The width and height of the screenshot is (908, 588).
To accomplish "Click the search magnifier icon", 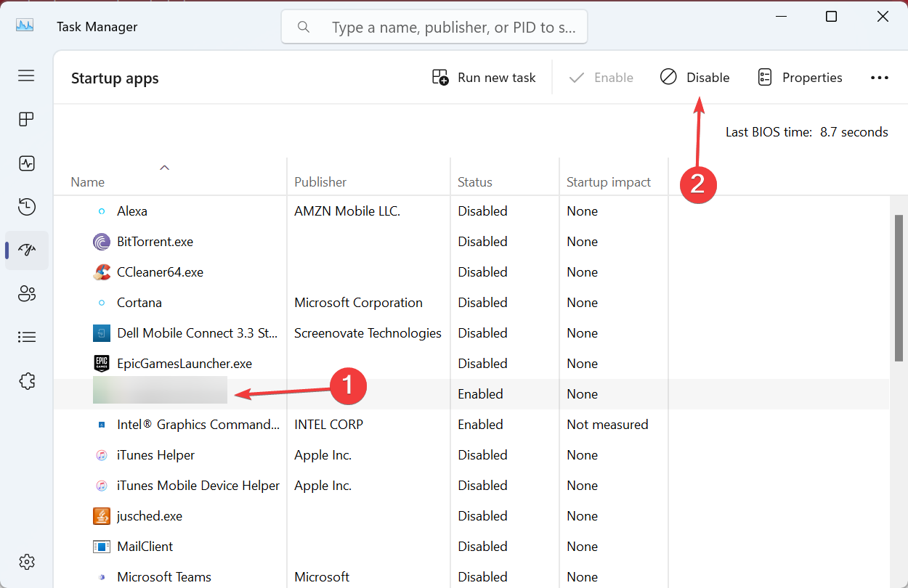I will [304, 27].
